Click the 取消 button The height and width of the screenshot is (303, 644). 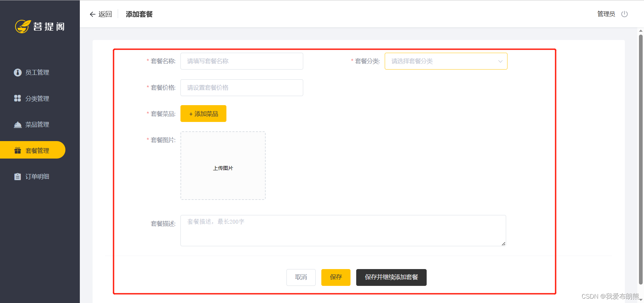(x=301, y=277)
